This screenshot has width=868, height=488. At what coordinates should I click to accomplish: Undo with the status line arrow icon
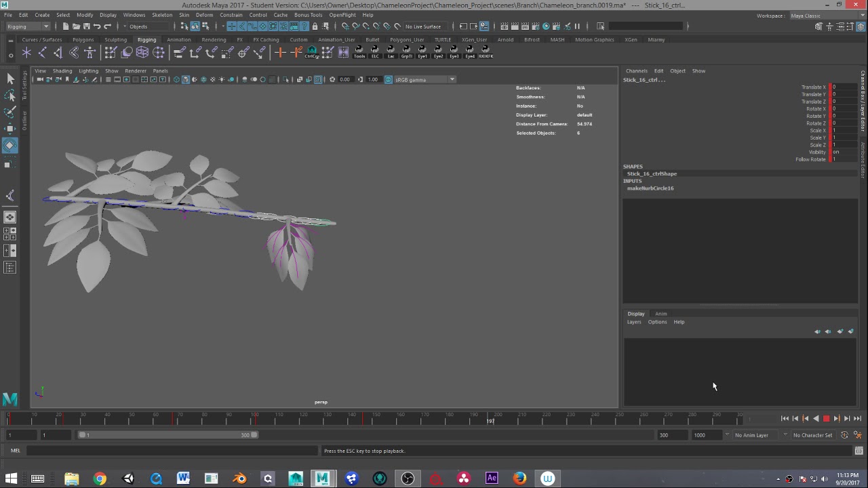point(97,26)
